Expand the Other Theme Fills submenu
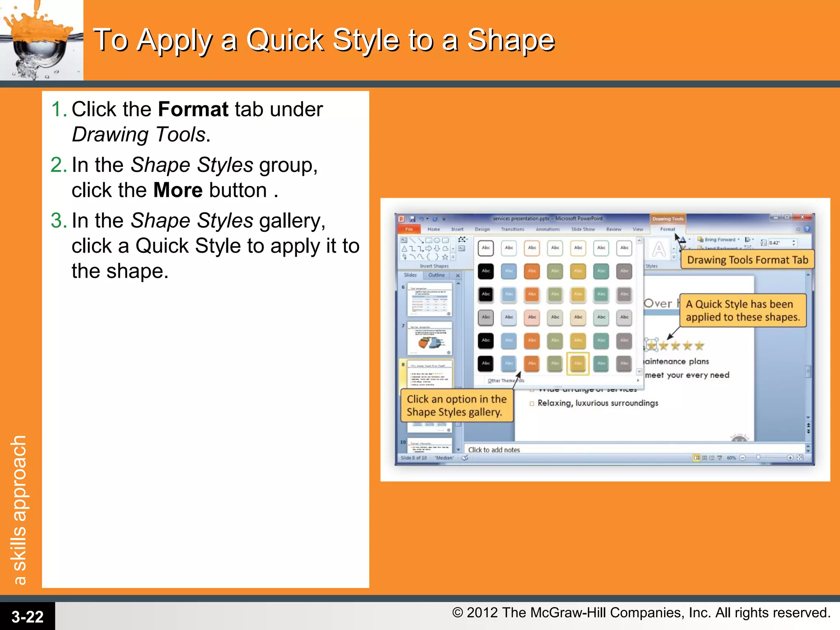The width and height of the screenshot is (840, 630). [x=638, y=380]
